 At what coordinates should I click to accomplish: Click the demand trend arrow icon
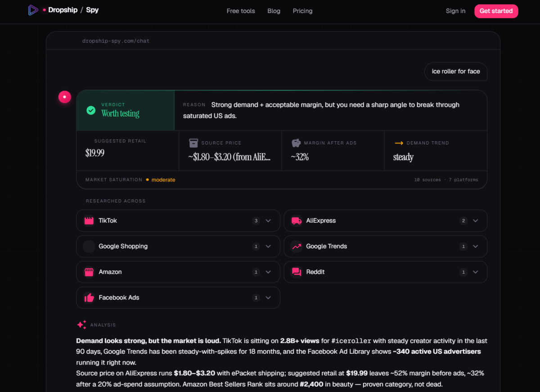399,143
